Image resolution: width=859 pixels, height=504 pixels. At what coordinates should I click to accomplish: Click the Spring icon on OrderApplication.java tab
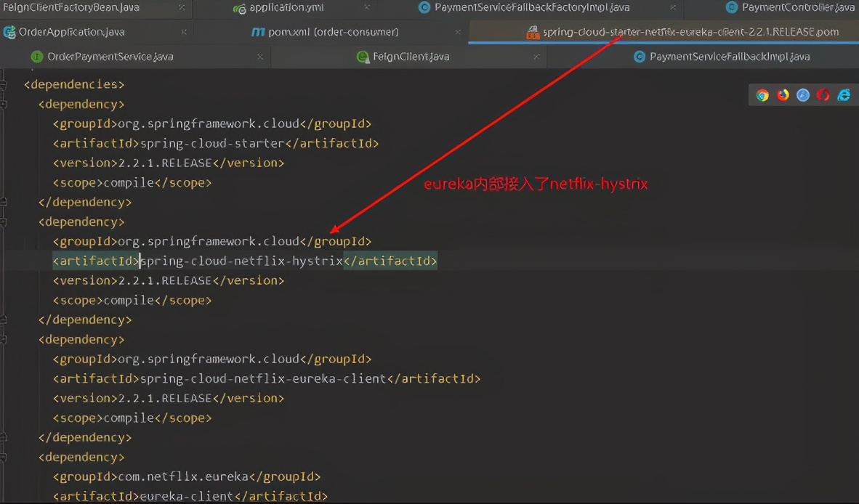pyautogui.click(x=9, y=32)
